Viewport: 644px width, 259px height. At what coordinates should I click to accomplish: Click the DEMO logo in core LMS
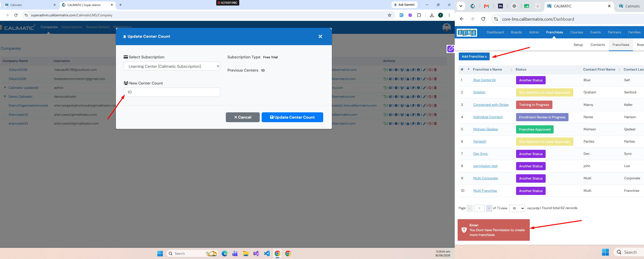[x=467, y=33]
